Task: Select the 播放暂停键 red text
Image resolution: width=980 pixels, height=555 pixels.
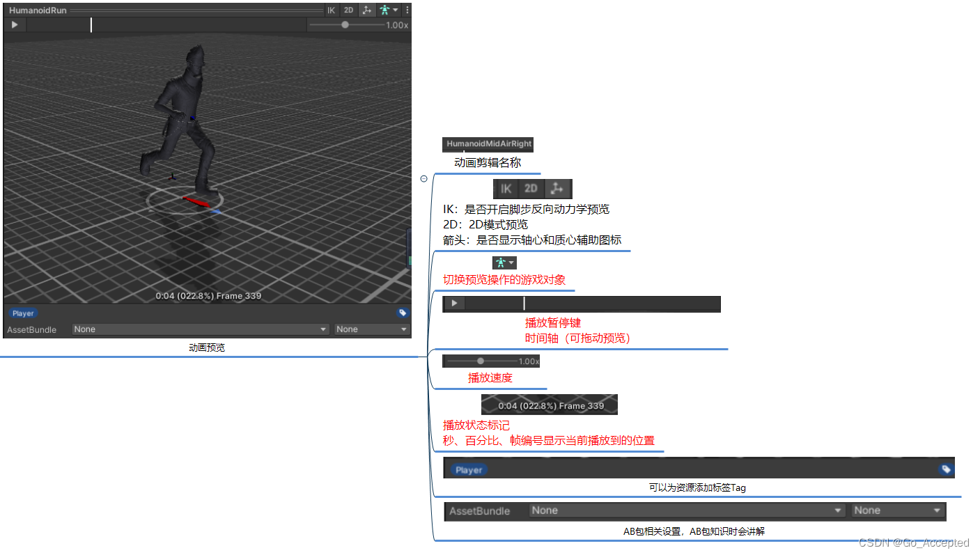Action: pos(553,323)
